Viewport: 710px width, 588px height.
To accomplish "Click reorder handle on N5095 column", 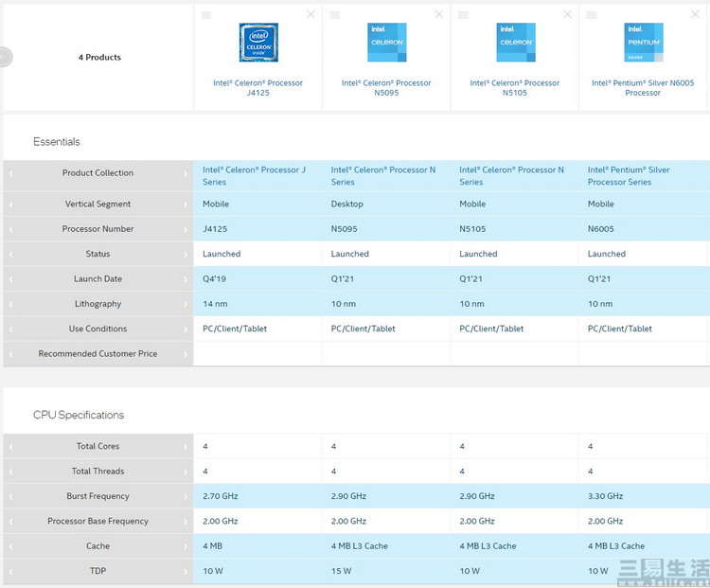I will [x=334, y=15].
